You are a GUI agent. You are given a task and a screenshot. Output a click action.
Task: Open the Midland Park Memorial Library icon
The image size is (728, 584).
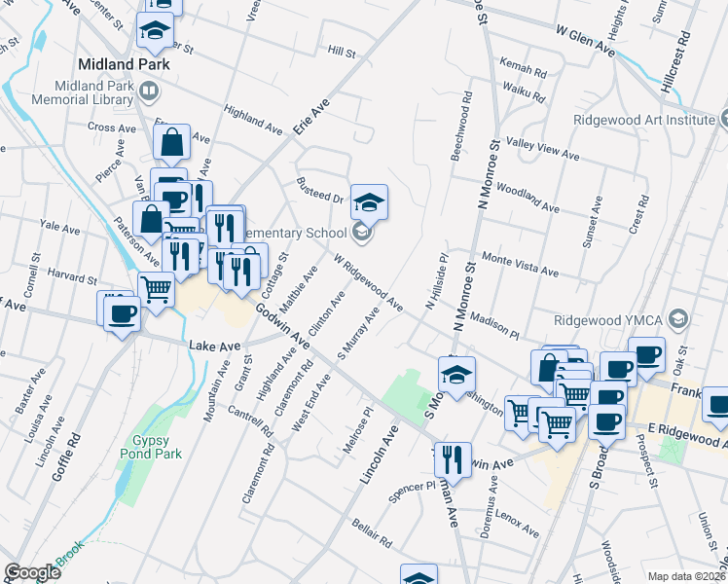(x=150, y=91)
